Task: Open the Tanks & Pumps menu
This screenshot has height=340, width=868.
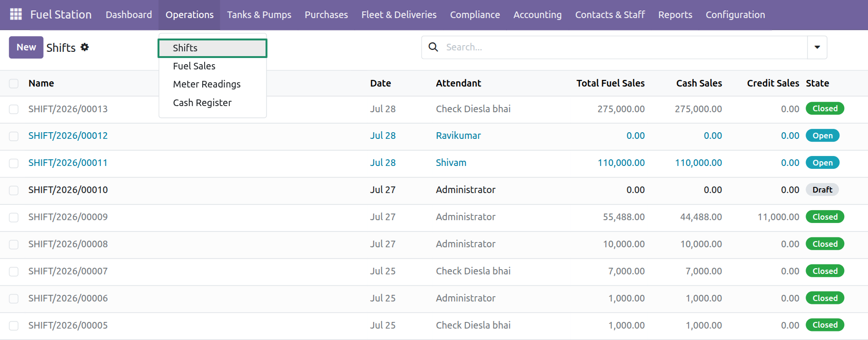Action: pos(259,15)
